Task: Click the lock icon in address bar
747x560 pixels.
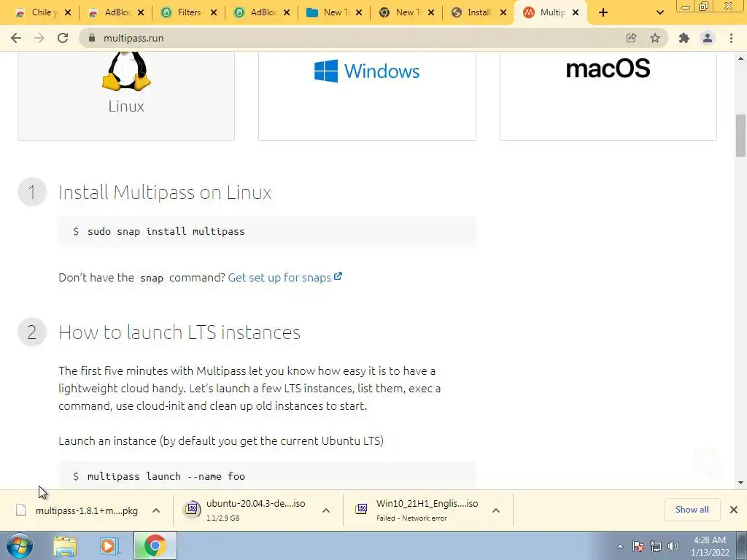Action: tap(91, 38)
